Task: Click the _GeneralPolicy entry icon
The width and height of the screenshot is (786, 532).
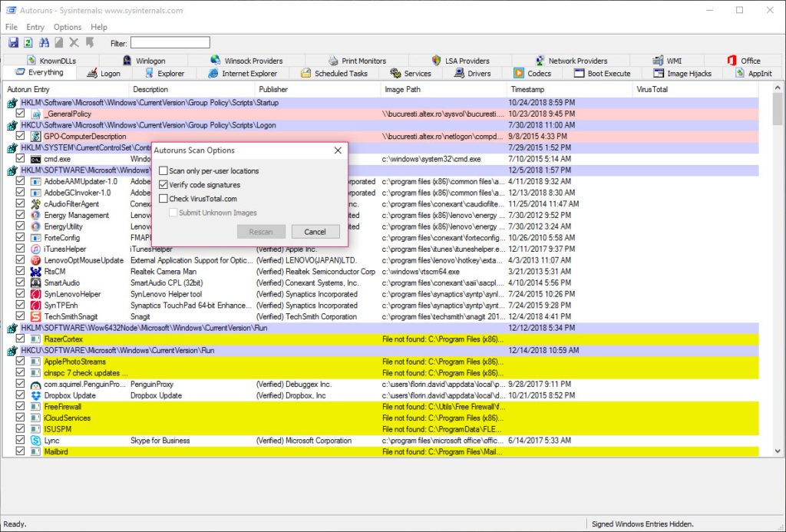Action: click(x=35, y=114)
